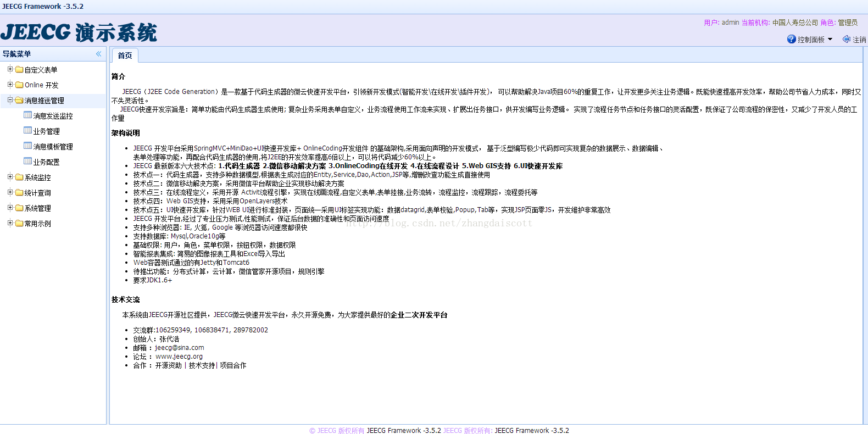
Task: Click page icon beside 业务配置
Action: 28,162
